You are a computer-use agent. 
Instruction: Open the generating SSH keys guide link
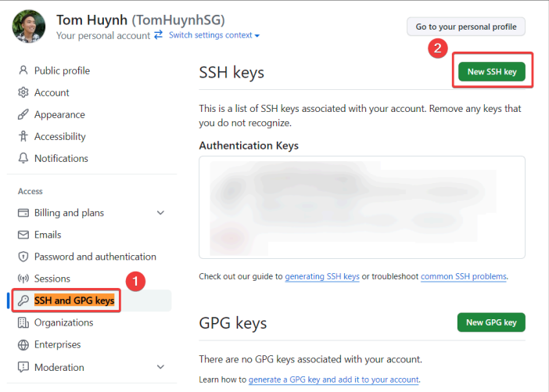tap(322, 276)
